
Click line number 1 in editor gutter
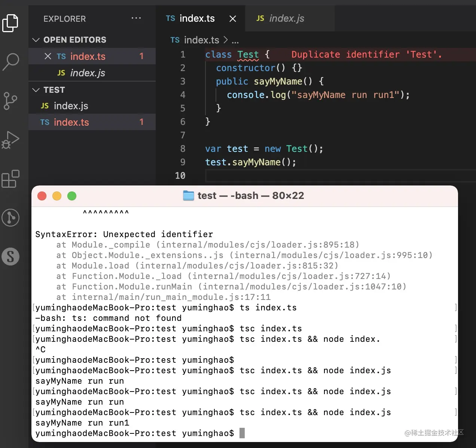[183, 55]
